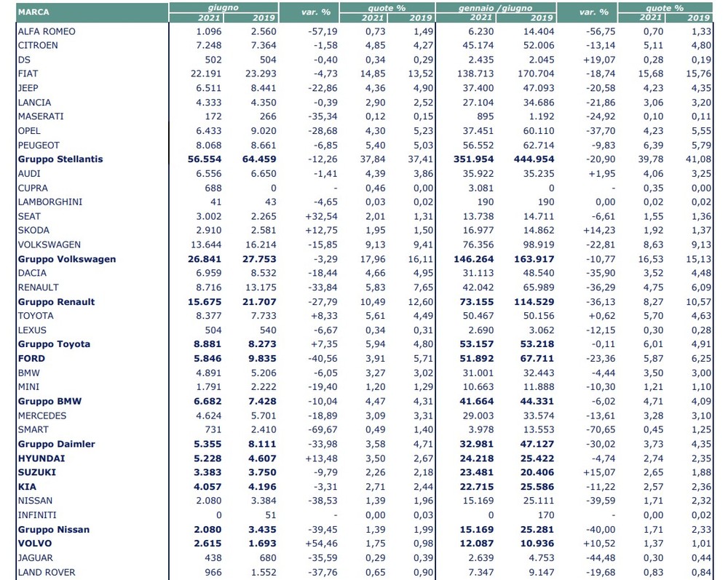
Task: Click the LAMBORGHINI brand name
Action: (x=50, y=202)
